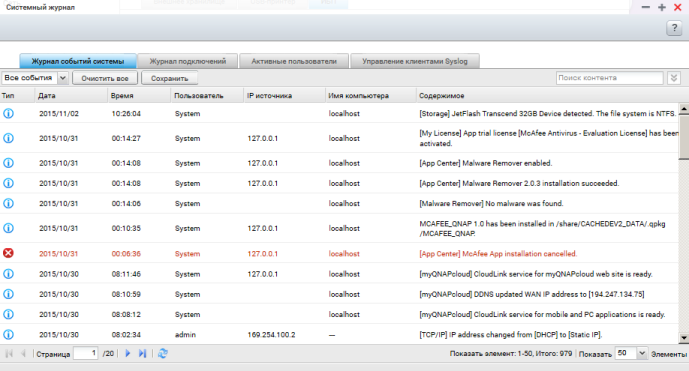The height and width of the screenshot is (371, 689).
Task: Click info icon for TCP/IP address changed entry
Action: pyautogui.click(x=8, y=335)
